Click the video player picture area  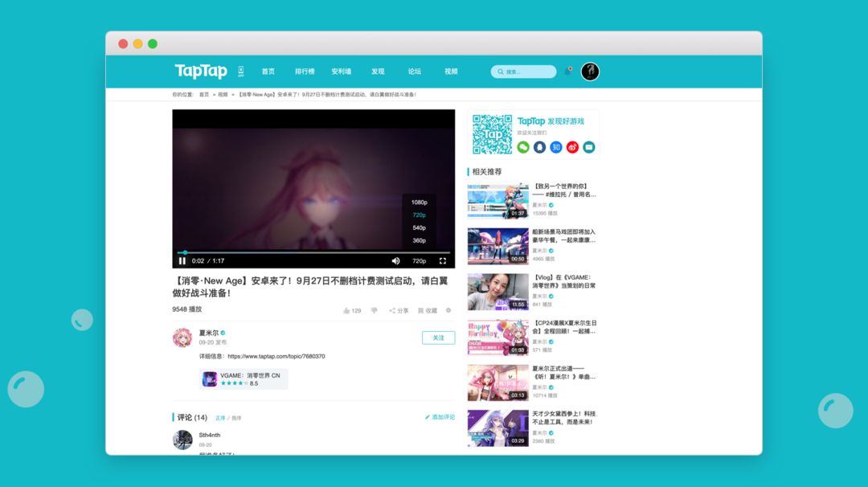(x=313, y=189)
